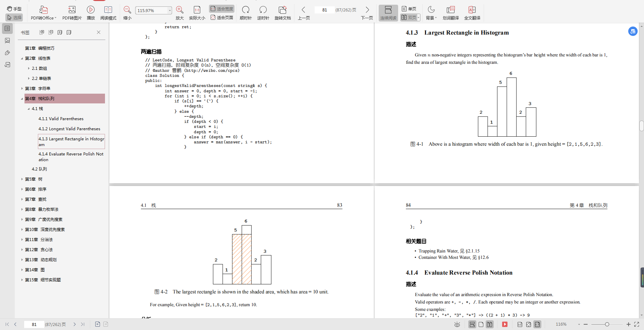This screenshot has width=644, height=330.
Task: Click the zoom slider handle in status bar
Action: (607, 324)
